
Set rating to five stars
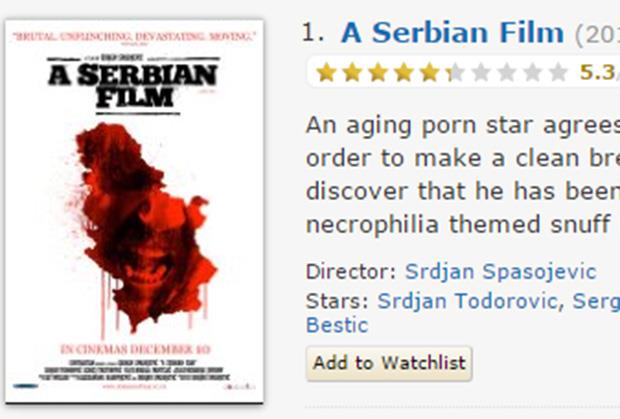point(429,72)
